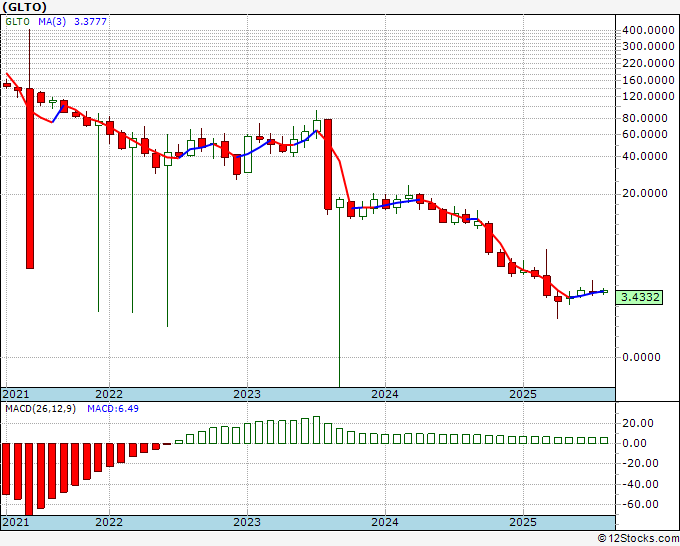Select the green GLTO legend label
This screenshot has width=680, height=546.
click(x=18, y=22)
